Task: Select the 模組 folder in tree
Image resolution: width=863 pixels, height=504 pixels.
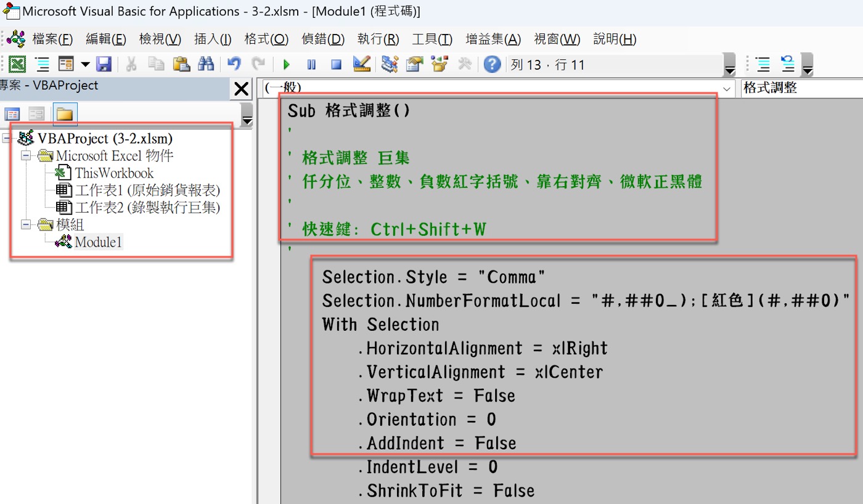Action: point(70,224)
